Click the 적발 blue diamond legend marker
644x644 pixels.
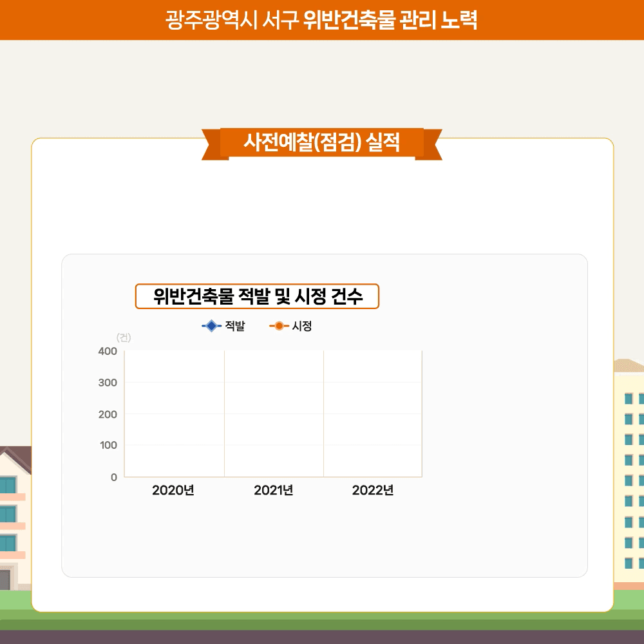pyautogui.click(x=211, y=326)
